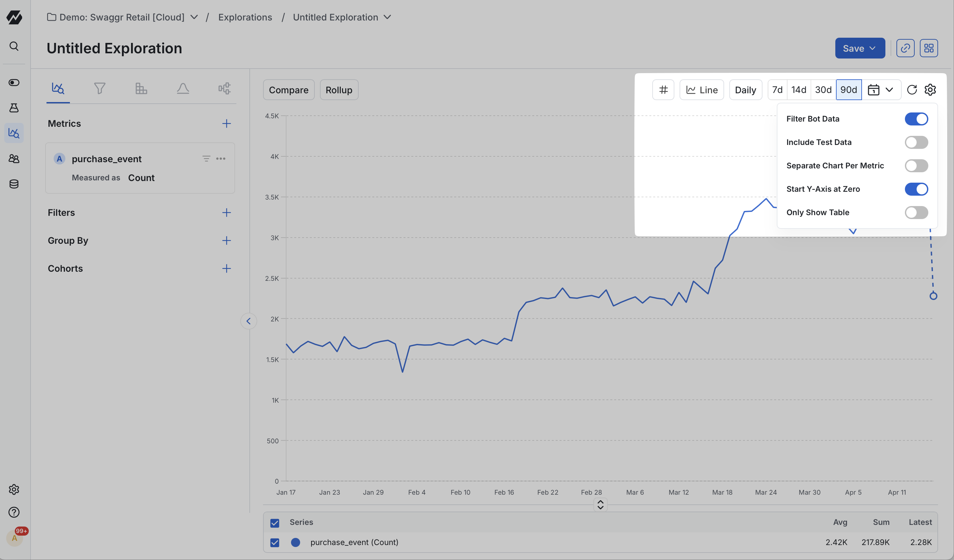This screenshot has height=560, width=954.
Task: Click the hash number format icon
Action: 663,90
